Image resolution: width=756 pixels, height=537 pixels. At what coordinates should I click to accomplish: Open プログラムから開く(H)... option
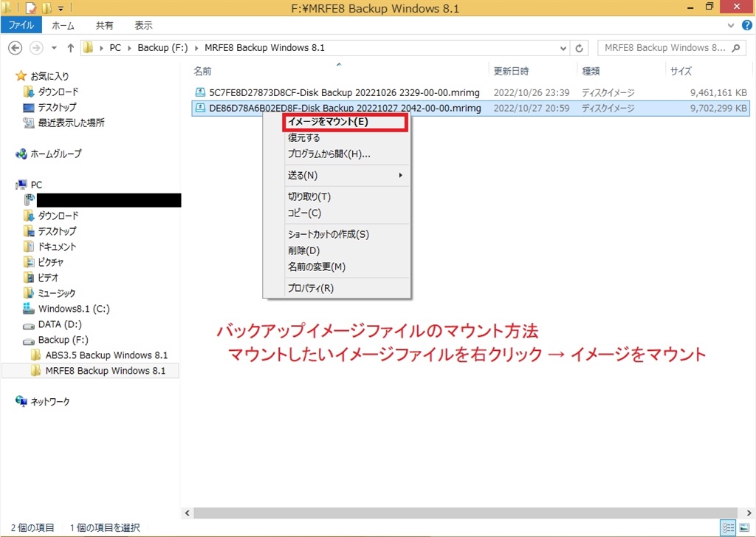(329, 154)
